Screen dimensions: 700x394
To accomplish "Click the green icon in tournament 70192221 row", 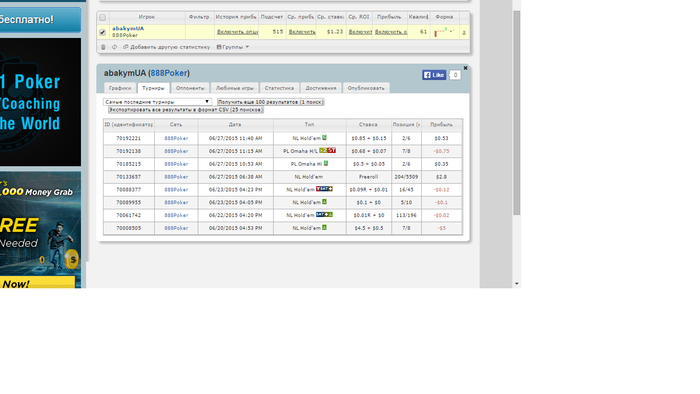I will coord(325,138).
